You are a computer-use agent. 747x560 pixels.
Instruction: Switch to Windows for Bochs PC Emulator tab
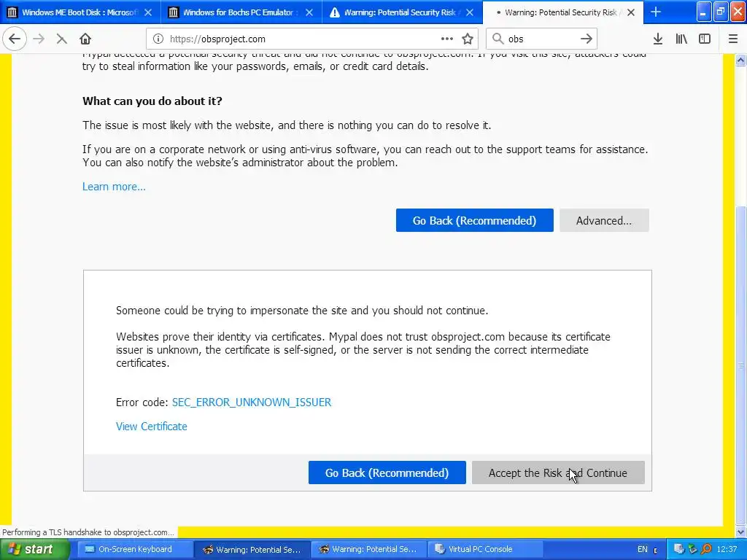[241, 12]
